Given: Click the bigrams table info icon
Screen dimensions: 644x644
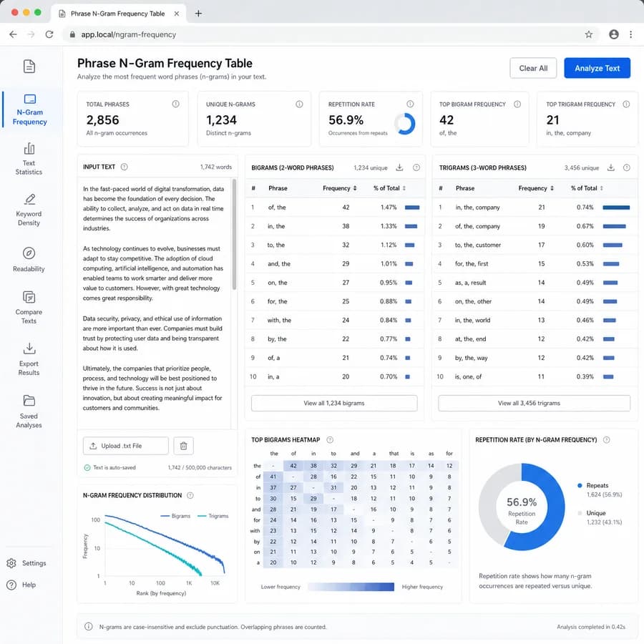Looking at the screenshot, I should (416, 167).
